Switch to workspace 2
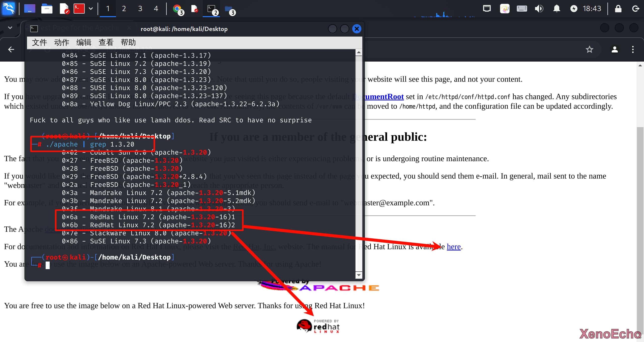This screenshot has height=342, width=644. pyautogui.click(x=124, y=9)
